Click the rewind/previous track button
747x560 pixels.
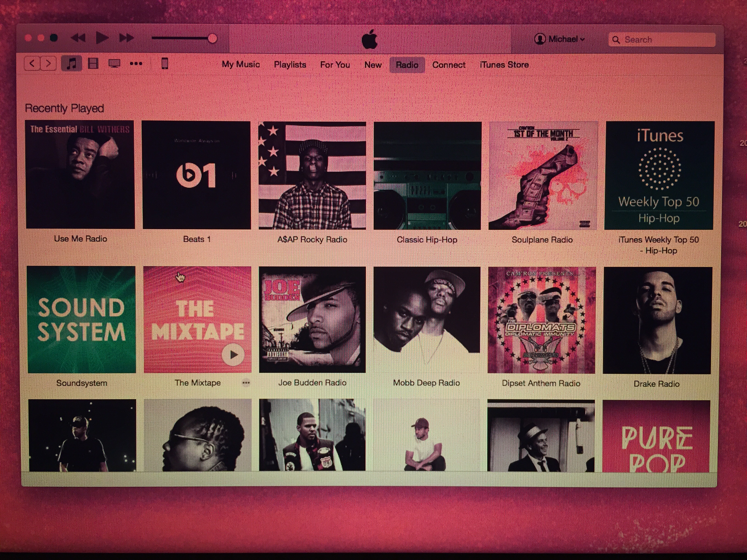(78, 38)
